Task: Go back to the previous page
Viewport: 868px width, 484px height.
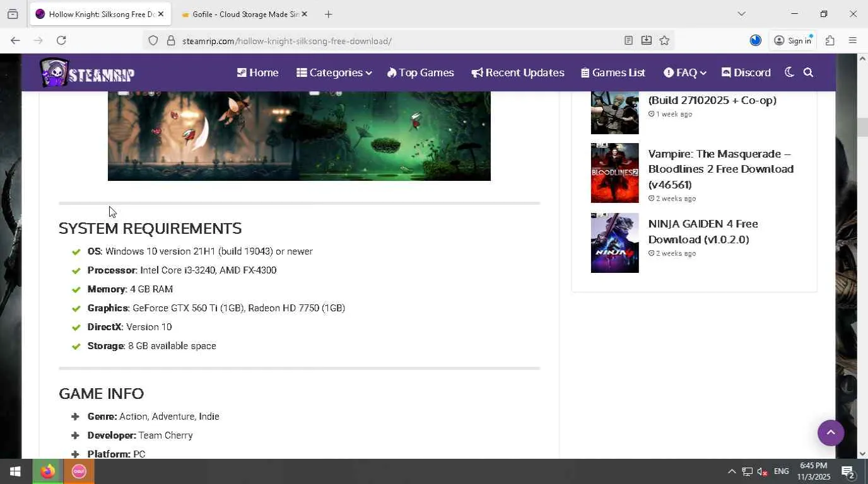Action: (x=15, y=40)
